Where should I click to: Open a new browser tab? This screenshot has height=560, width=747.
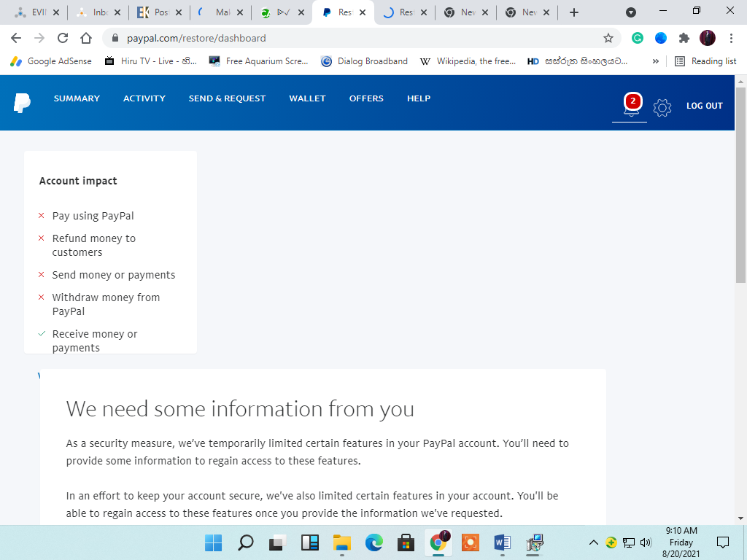(x=574, y=12)
